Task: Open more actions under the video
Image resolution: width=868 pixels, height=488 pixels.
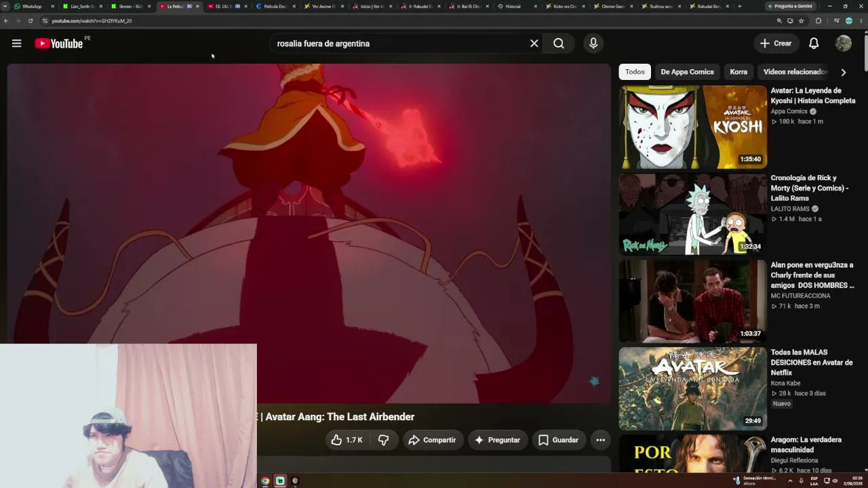Action: tap(600, 440)
